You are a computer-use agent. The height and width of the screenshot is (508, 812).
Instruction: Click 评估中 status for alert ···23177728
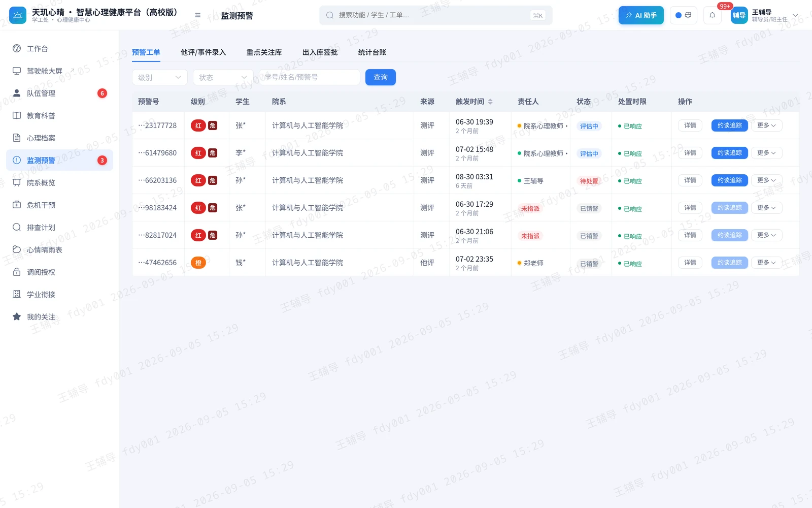589,126
